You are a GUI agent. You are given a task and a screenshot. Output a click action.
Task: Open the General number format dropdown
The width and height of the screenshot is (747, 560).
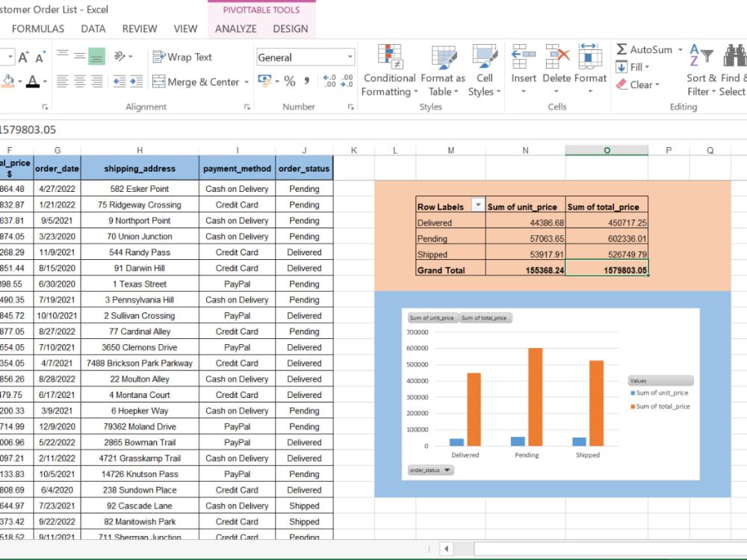pos(350,57)
